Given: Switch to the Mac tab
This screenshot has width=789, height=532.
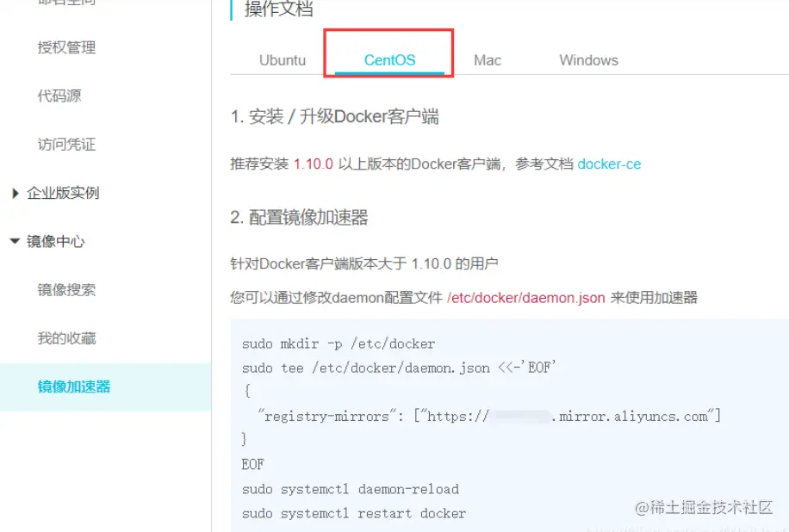Looking at the screenshot, I should (x=487, y=60).
